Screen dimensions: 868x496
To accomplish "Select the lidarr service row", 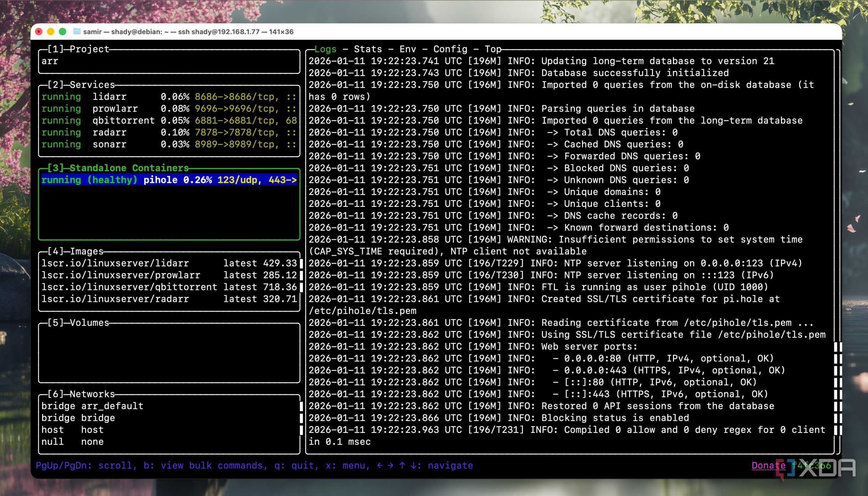I will [169, 97].
